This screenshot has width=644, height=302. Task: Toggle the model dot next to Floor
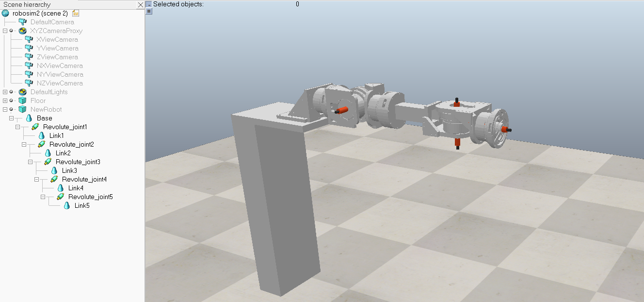pyautogui.click(x=11, y=101)
